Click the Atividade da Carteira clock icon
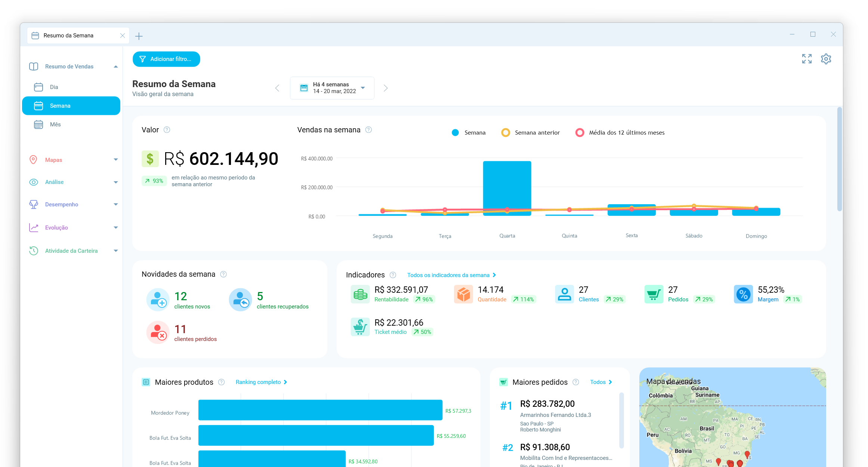 pyautogui.click(x=34, y=251)
